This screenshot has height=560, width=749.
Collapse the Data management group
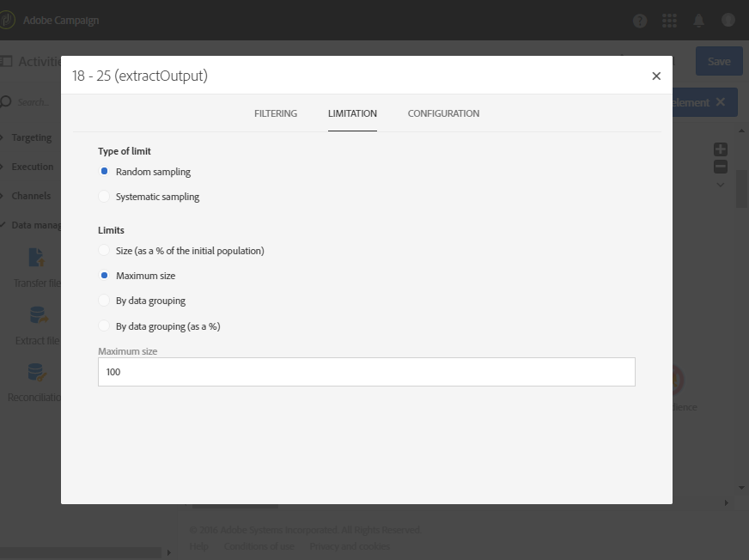(31, 225)
